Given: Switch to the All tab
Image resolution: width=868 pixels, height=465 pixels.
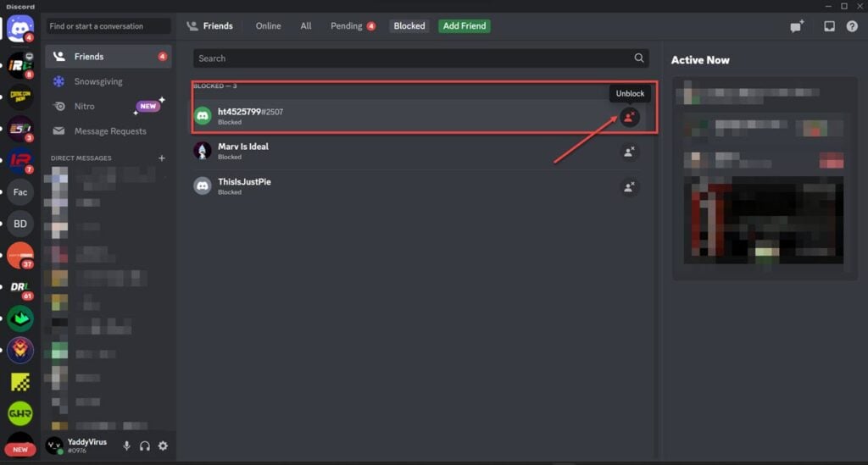Looking at the screenshot, I should pyautogui.click(x=305, y=26).
